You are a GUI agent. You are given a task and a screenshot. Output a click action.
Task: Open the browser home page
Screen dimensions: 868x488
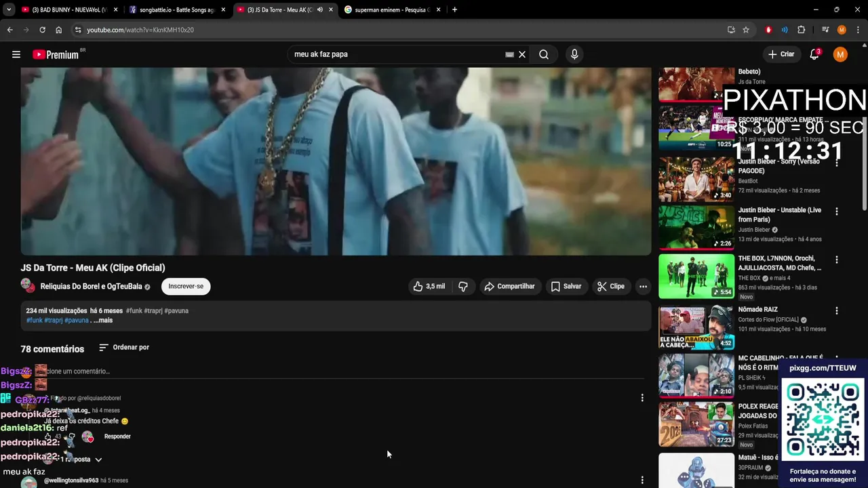coord(59,30)
